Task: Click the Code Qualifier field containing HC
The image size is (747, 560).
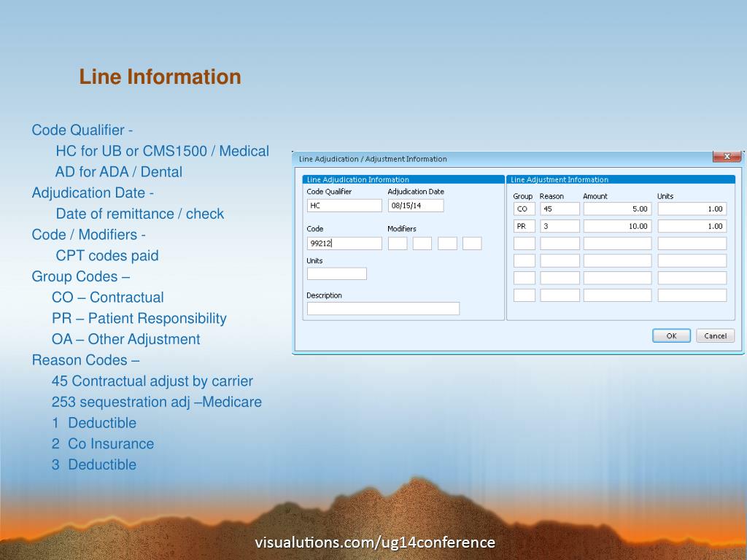Action: point(344,206)
